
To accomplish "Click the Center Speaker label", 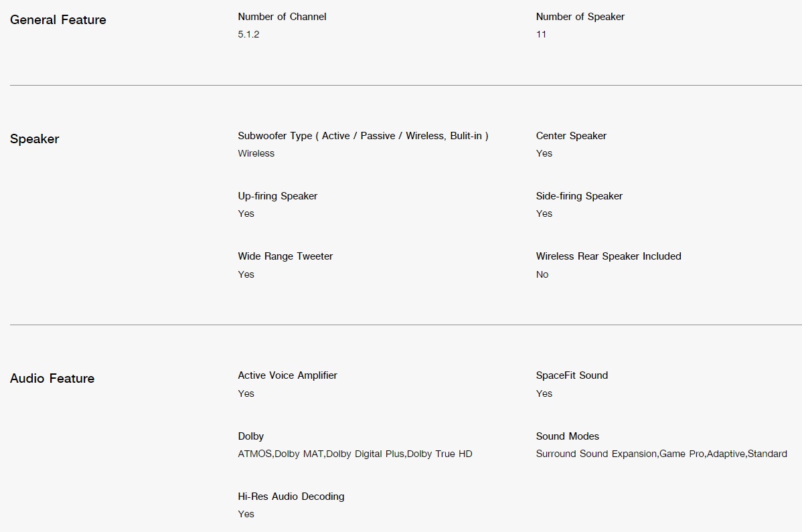I will point(571,136).
